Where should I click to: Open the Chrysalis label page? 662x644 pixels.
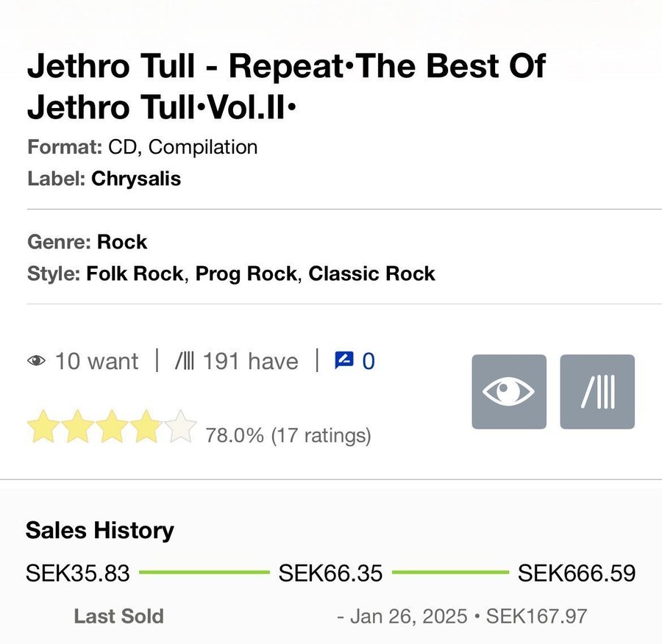coord(136,179)
